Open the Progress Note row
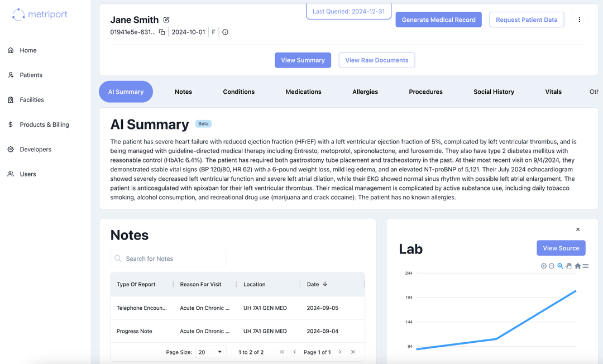The width and height of the screenshot is (603, 364). pos(238,331)
